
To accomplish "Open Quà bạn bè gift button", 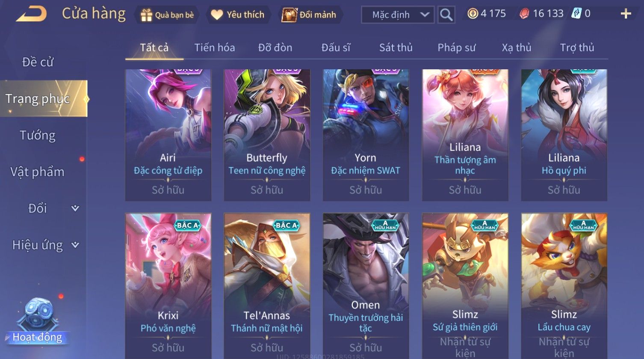I will pyautogui.click(x=167, y=15).
